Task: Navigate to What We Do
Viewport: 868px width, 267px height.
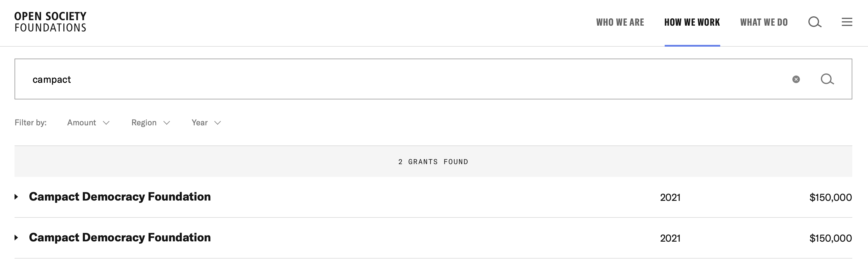Action: [764, 22]
